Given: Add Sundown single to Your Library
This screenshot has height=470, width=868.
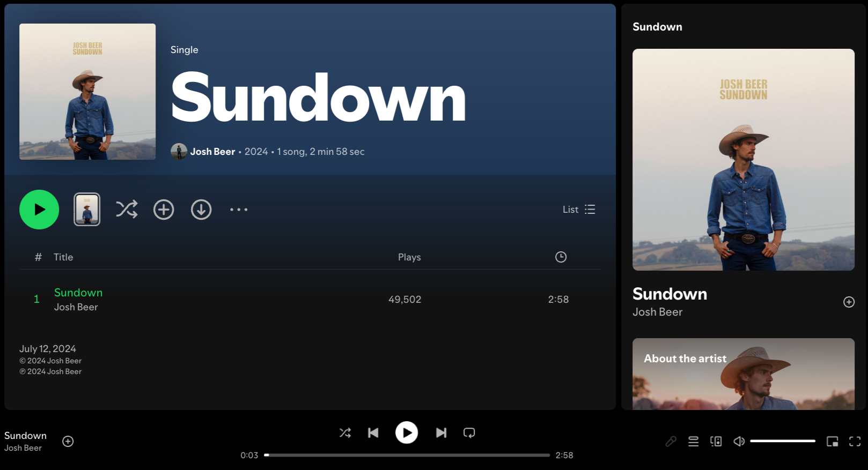Looking at the screenshot, I should (x=164, y=210).
